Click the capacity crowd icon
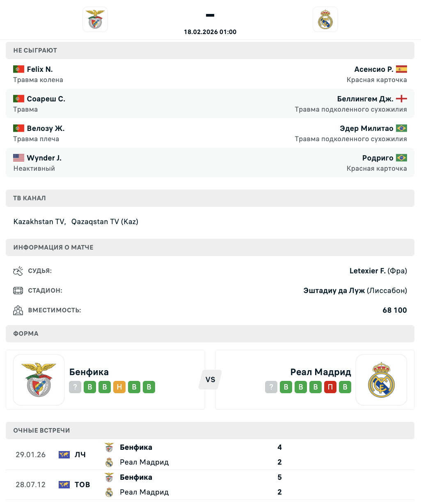The width and height of the screenshot is (421, 504). (18, 310)
